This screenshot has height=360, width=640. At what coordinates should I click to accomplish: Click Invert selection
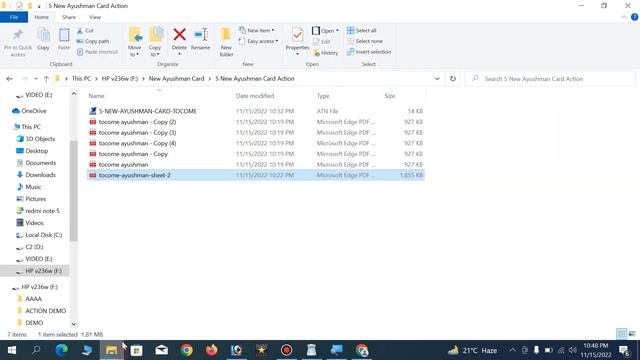point(369,52)
